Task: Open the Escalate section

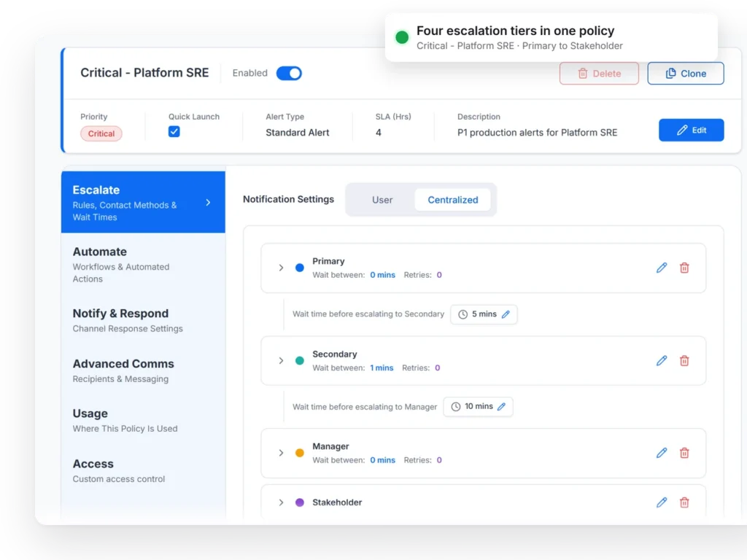Action: [143, 203]
